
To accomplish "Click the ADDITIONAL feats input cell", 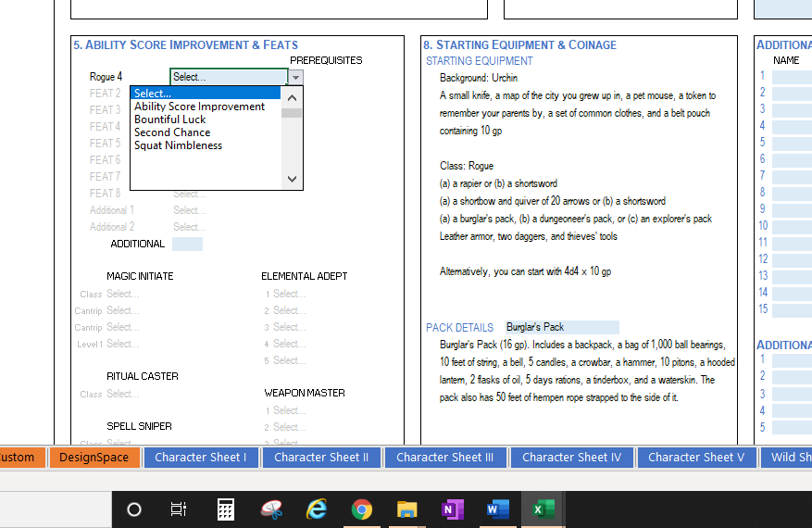I will (x=187, y=244).
